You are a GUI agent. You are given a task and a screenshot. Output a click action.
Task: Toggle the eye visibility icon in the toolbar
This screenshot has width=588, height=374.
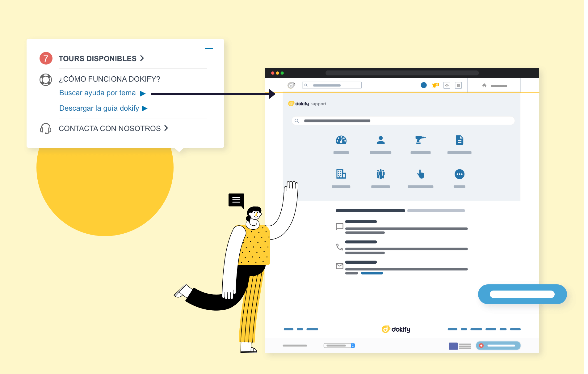point(447,85)
